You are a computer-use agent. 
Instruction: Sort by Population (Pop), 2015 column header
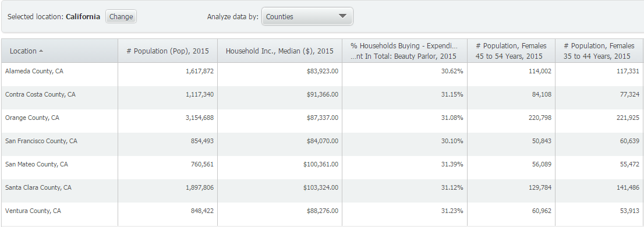click(168, 51)
